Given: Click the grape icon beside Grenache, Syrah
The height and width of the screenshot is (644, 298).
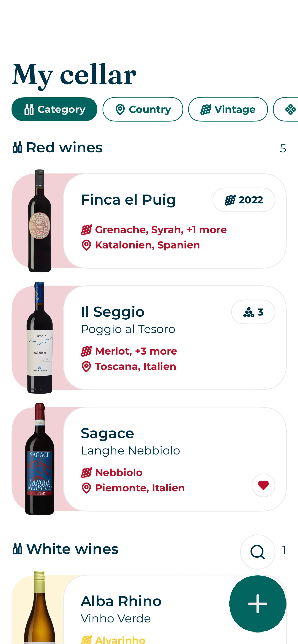Looking at the screenshot, I should pyautogui.click(x=86, y=230).
